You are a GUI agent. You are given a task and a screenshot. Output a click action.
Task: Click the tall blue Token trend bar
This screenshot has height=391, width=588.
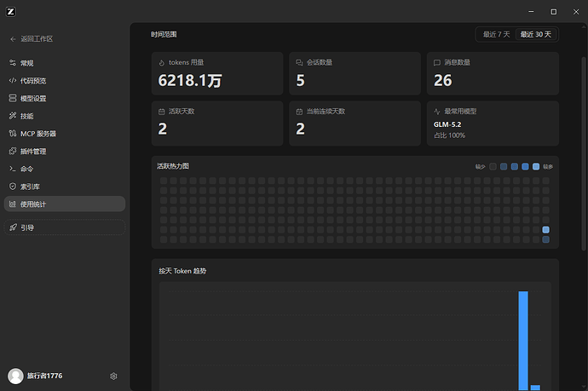pyautogui.click(x=523, y=341)
